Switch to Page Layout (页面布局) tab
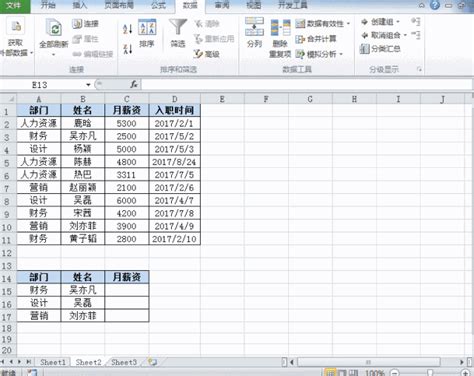This screenshot has height=376, width=474. (x=119, y=5)
